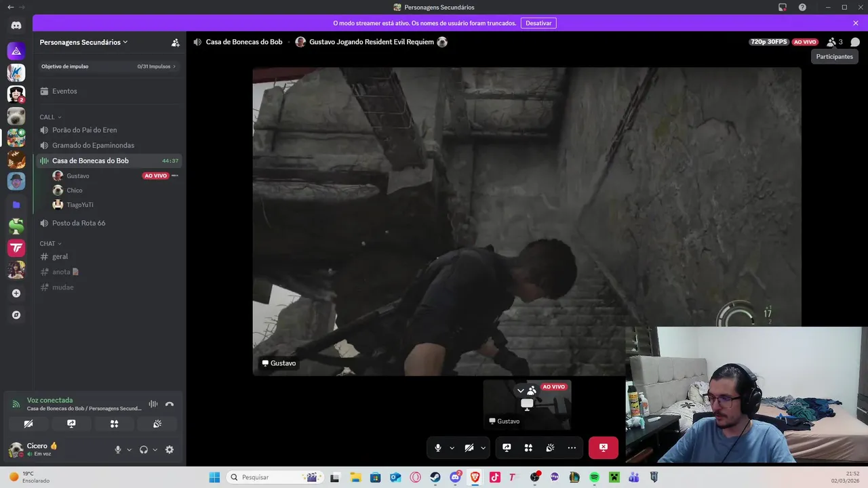The width and height of the screenshot is (868, 488).
Task: Share screen from voice connected panel
Action: pyautogui.click(x=71, y=424)
